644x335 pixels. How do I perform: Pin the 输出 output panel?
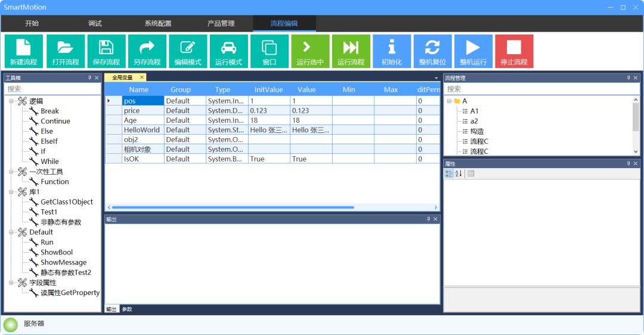click(428, 219)
